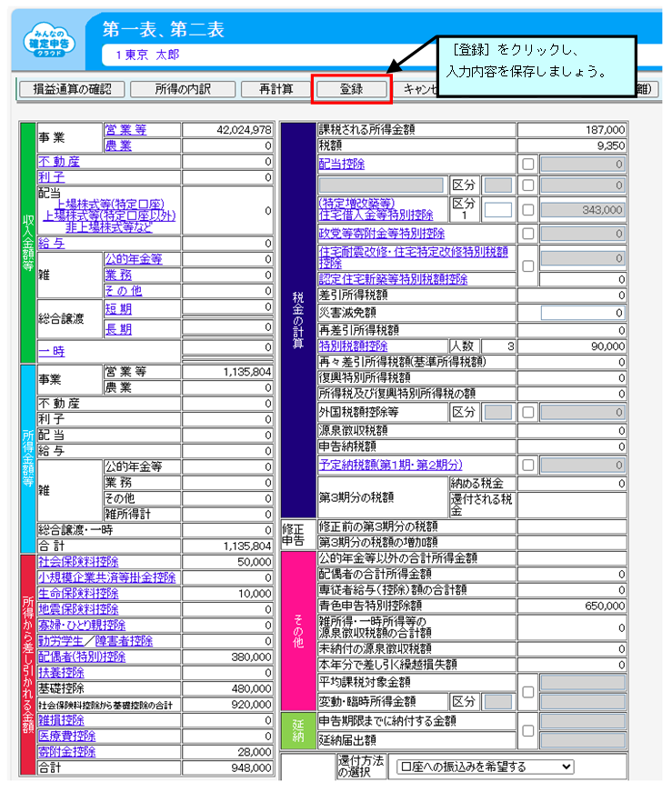Open the 不動産 link

tap(59, 162)
